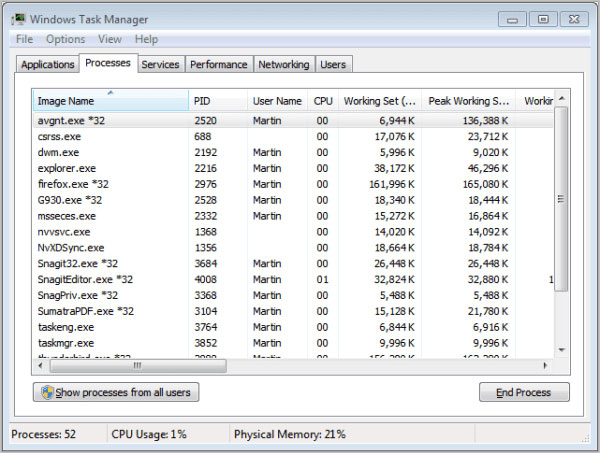
Task: Click the 161,996 K working set value
Action: tap(391, 184)
